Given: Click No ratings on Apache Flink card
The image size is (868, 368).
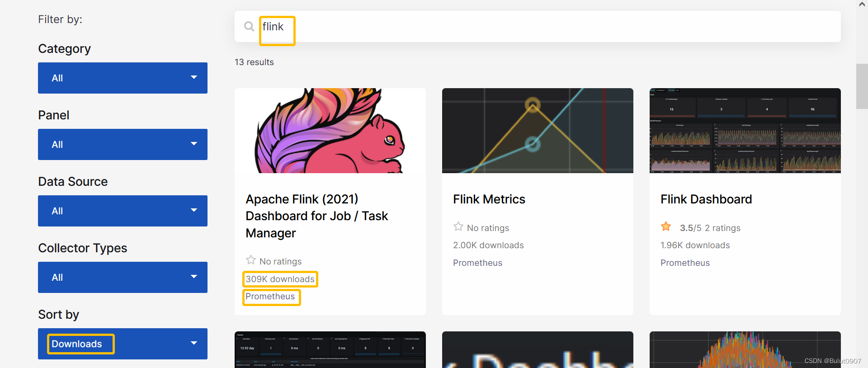Looking at the screenshot, I should (281, 261).
